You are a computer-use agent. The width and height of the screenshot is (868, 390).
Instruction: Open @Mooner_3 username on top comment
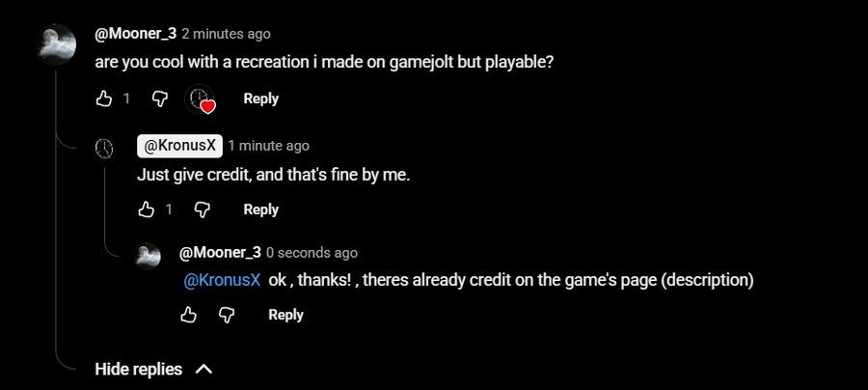[135, 34]
